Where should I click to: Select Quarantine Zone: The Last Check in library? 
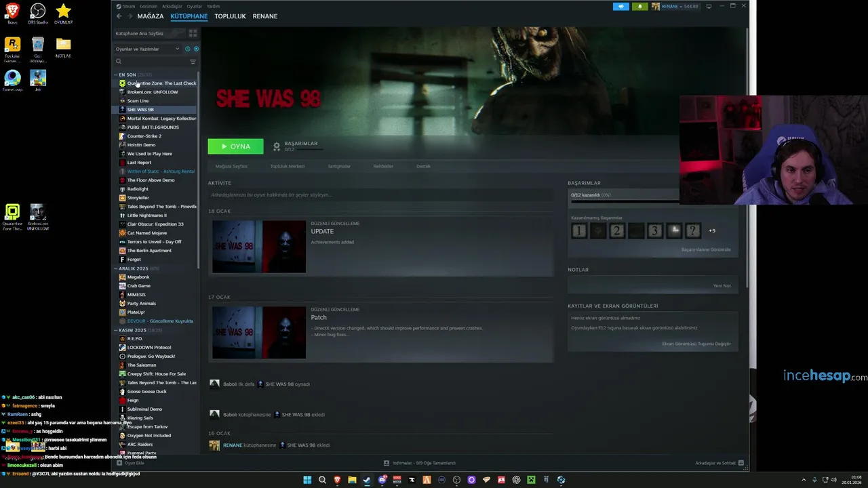[x=157, y=83]
